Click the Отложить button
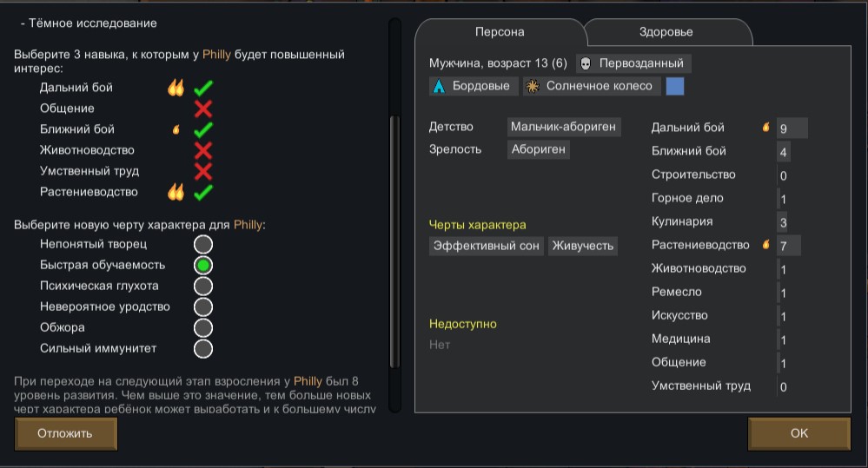 click(65, 433)
